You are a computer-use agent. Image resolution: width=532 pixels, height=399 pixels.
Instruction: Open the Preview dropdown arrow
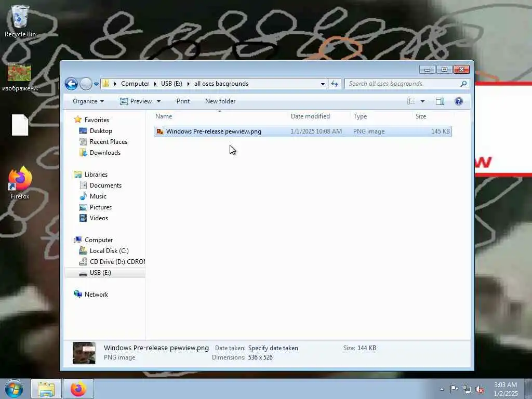tap(158, 101)
